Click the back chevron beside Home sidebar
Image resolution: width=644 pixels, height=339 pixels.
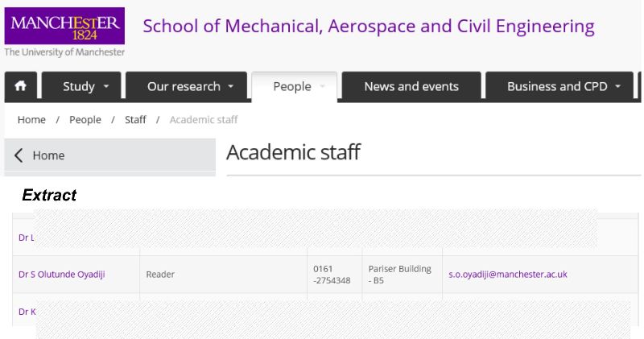18,155
